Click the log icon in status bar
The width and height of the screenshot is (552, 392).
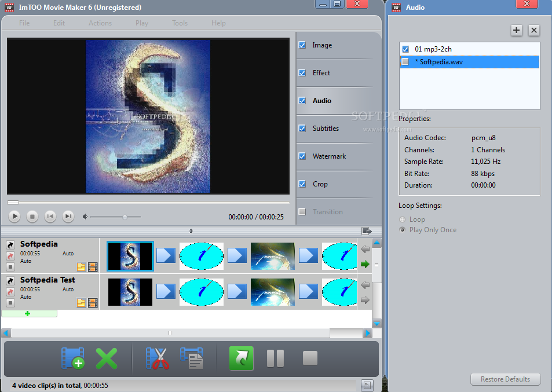tap(367, 385)
